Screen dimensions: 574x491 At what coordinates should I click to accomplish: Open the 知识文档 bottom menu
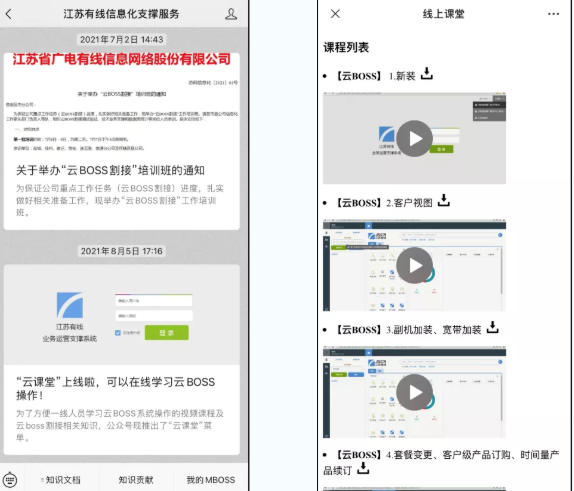(x=61, y=480)
